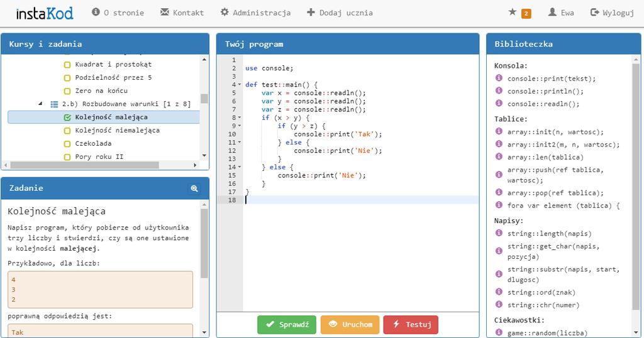Click horizontal scrollbar in Kursy i zadania

point(85,165)
